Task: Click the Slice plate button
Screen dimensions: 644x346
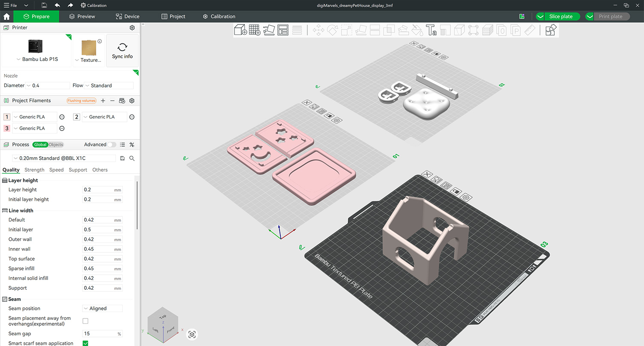Action: pos(561,16)
